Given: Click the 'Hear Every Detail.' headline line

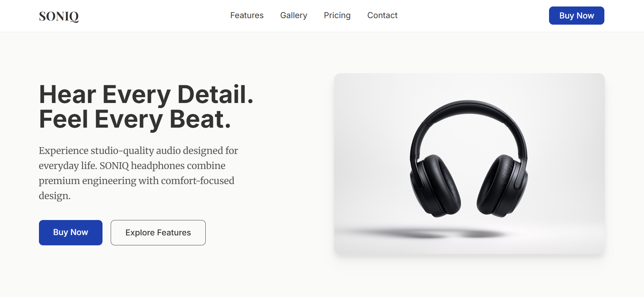Looking at the screenshot, I should [146, 94].
